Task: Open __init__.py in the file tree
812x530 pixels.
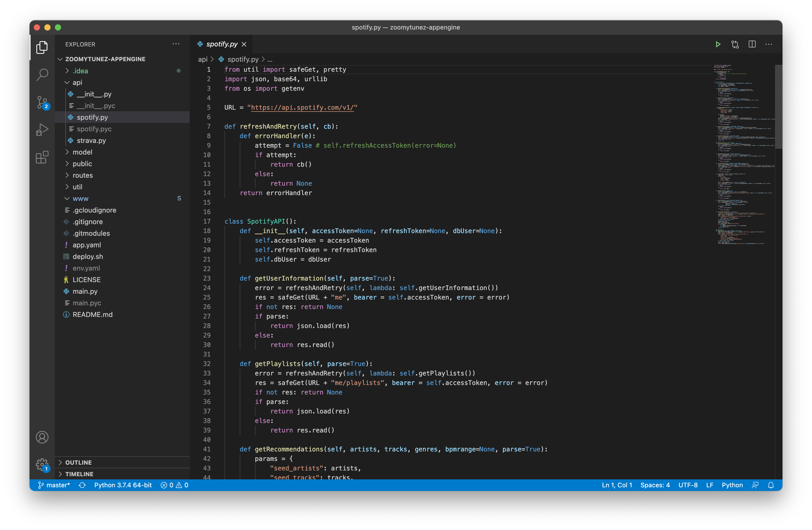Action: (x=122, y=94)
